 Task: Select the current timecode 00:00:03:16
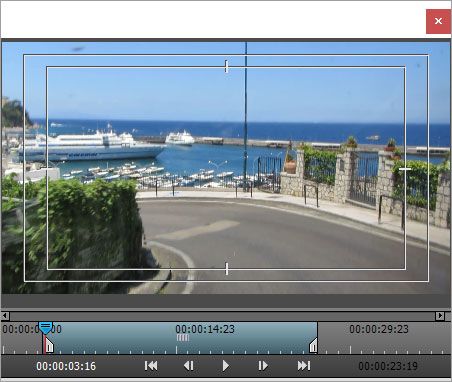[x=66, y=366]
